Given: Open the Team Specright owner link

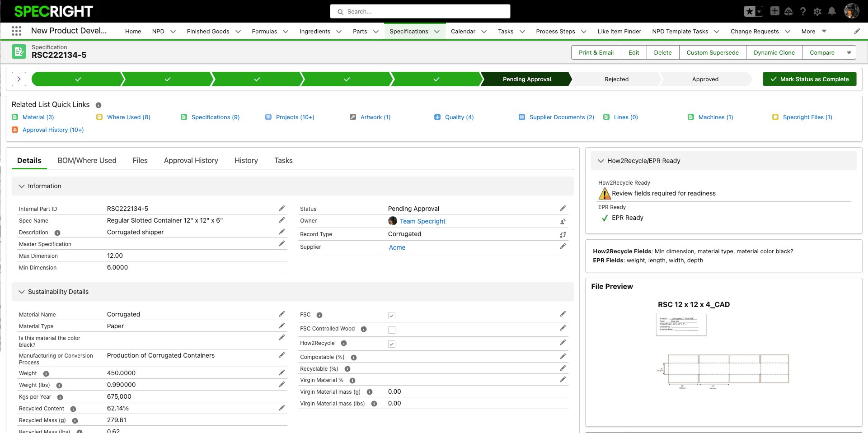Looking at the screenshot, I should click(422, 221).
